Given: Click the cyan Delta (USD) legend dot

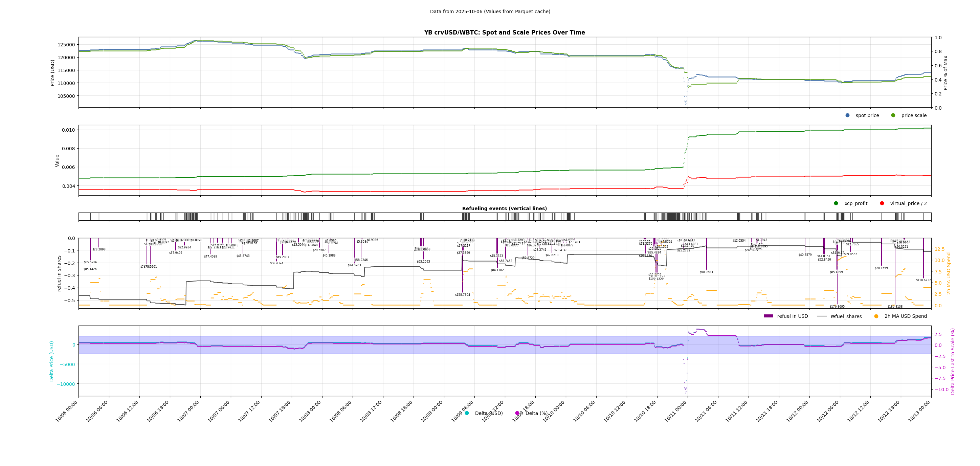Looking at the screenshot, I should tap(467, 413).
